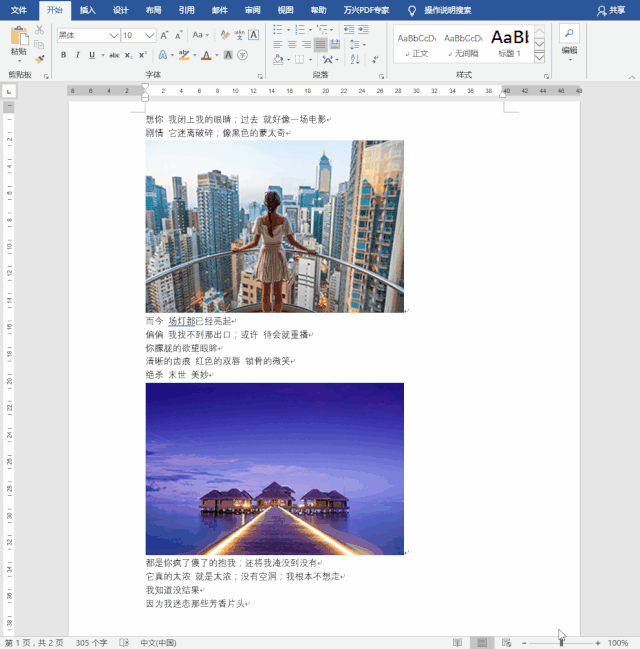Switch to the Review tab

point(253,10)
